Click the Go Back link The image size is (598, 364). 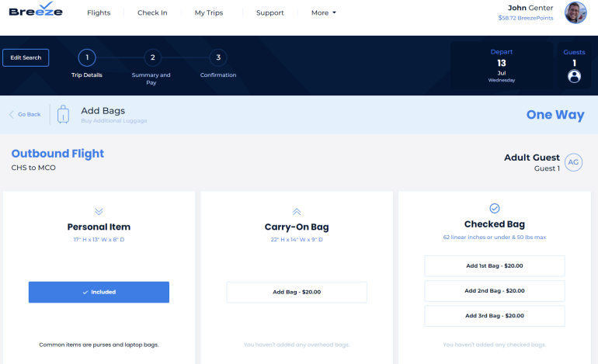[x=25, y=114]
